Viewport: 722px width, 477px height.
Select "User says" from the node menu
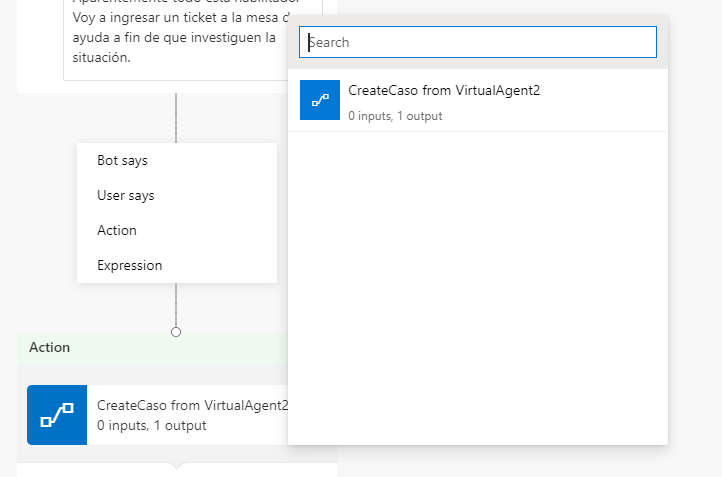click(x=126, y=196)
